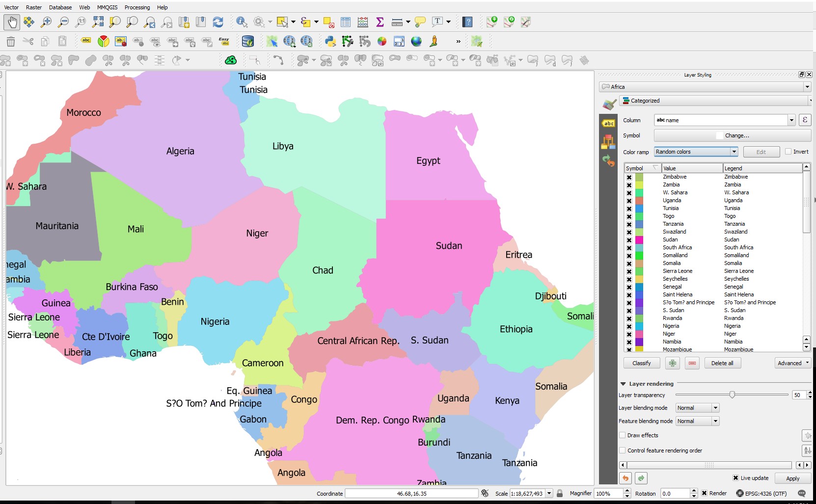This screenshot has height=504, width=816.
Task: Open the Vector menu
Action: 11,7
